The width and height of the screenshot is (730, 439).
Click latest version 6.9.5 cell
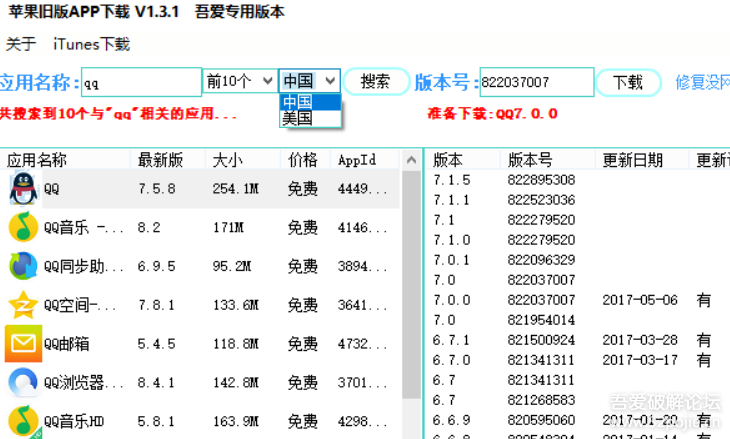(x=156, y=266)
